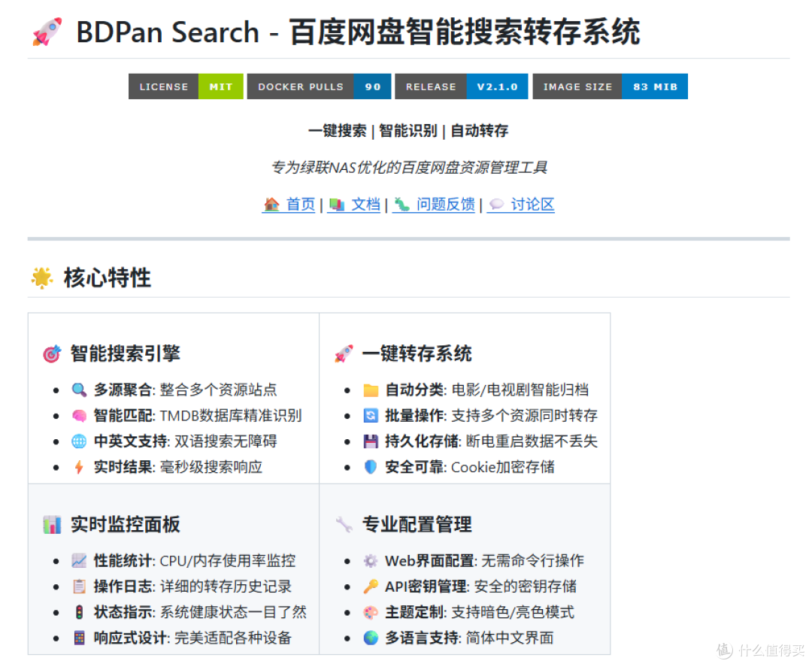Click the palette icon beside 主题定制
812x667 pixels.
[371, 612]
